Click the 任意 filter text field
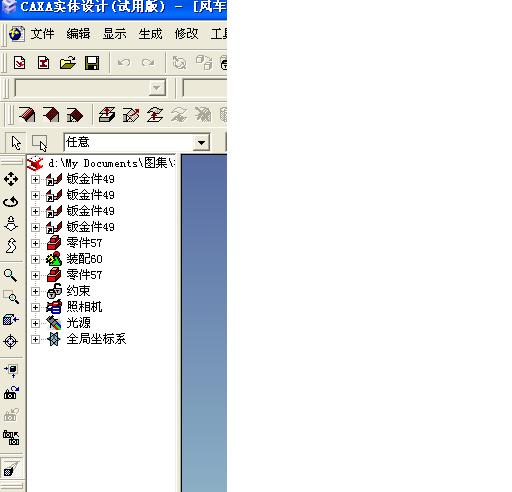Image resolution: width=512 pixels, height=492 pixels. [x=129, y=143]
